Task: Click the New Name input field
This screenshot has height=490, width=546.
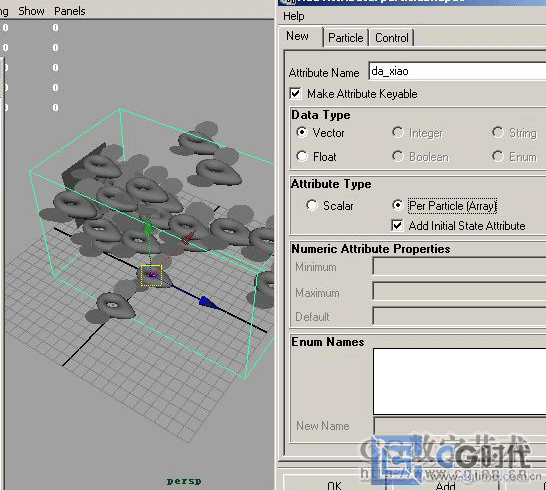Action: (460, 425)
